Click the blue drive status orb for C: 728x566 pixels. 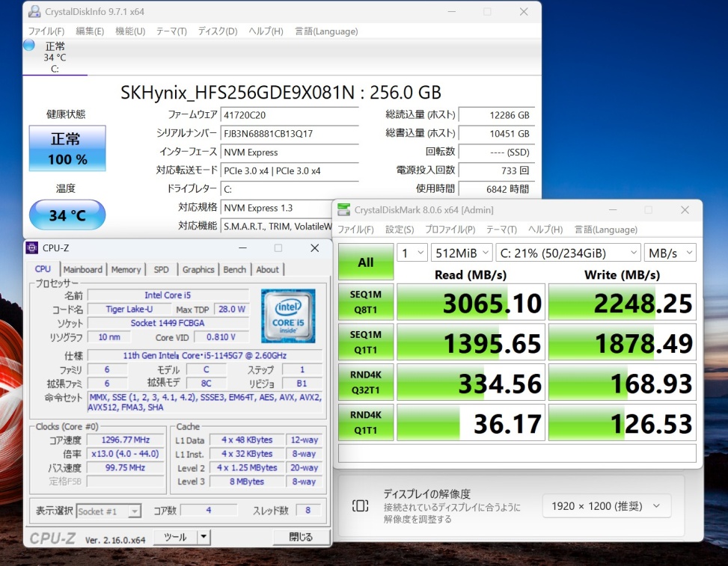pos(29,46)
